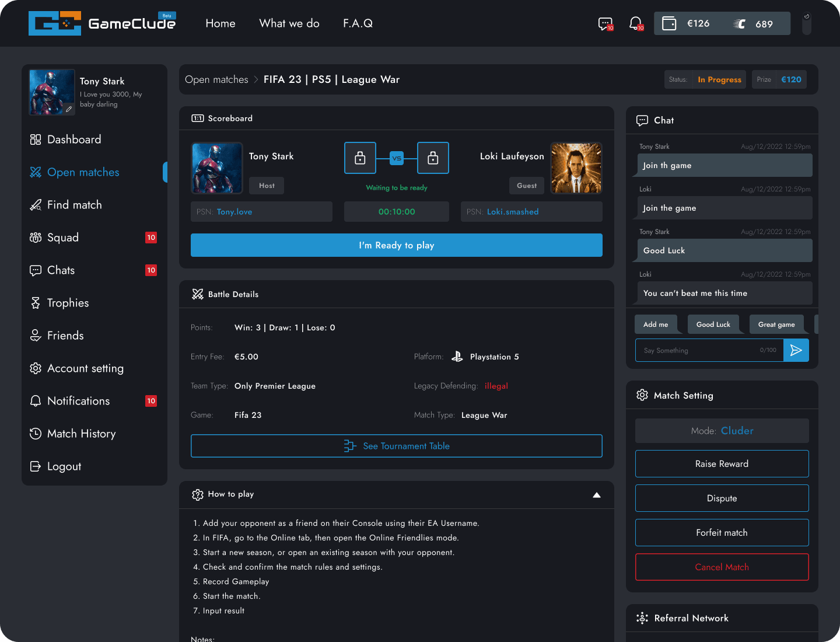Click the Mode: Cluder field
840x642 pixels.
(x=722, y=431)
